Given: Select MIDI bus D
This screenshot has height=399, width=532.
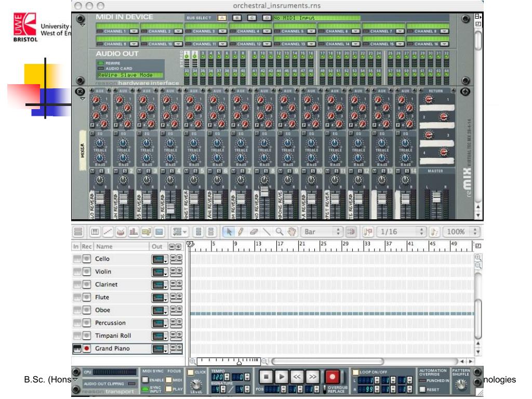Looking at the screenshot, I should (x=267, y=18).
